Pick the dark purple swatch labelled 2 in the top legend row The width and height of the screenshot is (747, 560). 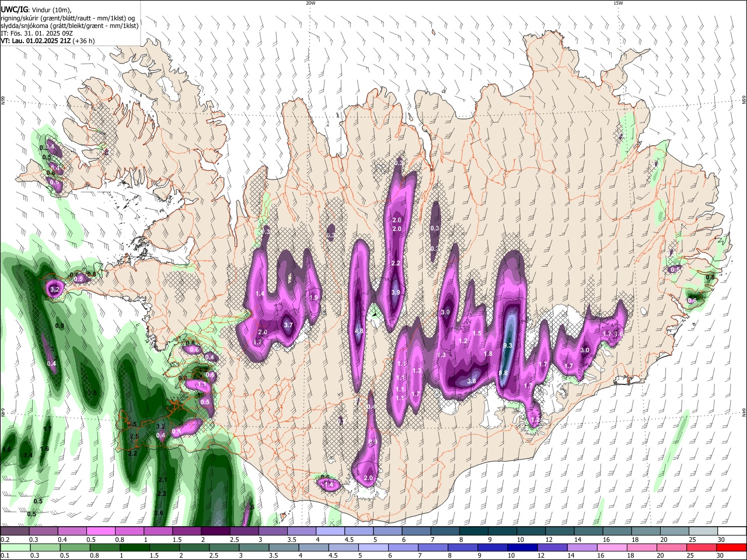pos(215,531)
